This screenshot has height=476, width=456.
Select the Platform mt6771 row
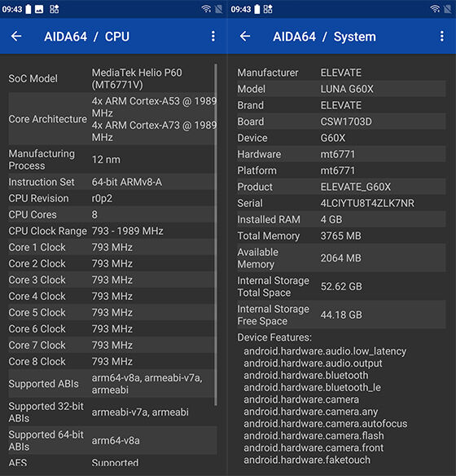(x=341, y=170)
